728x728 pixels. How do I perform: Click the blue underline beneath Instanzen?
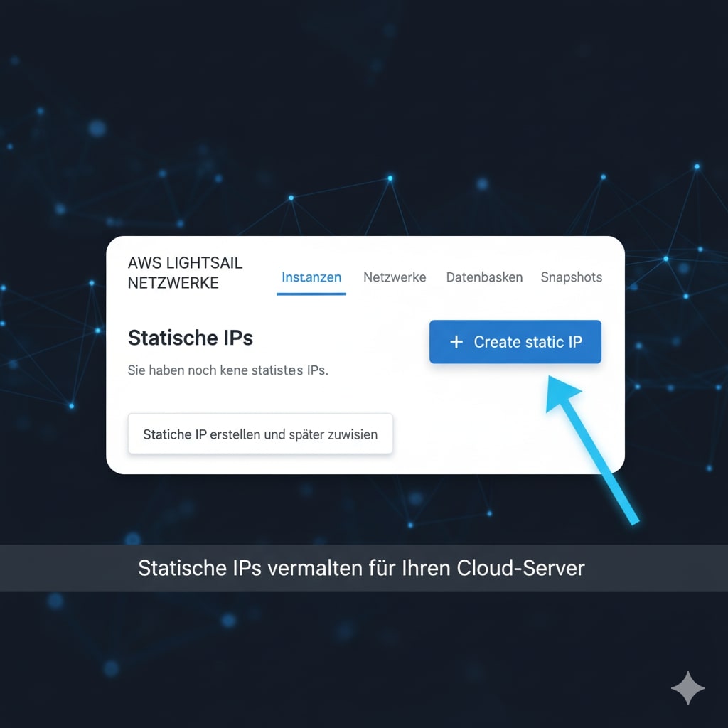pyautogui.click(x=311, y=293)
